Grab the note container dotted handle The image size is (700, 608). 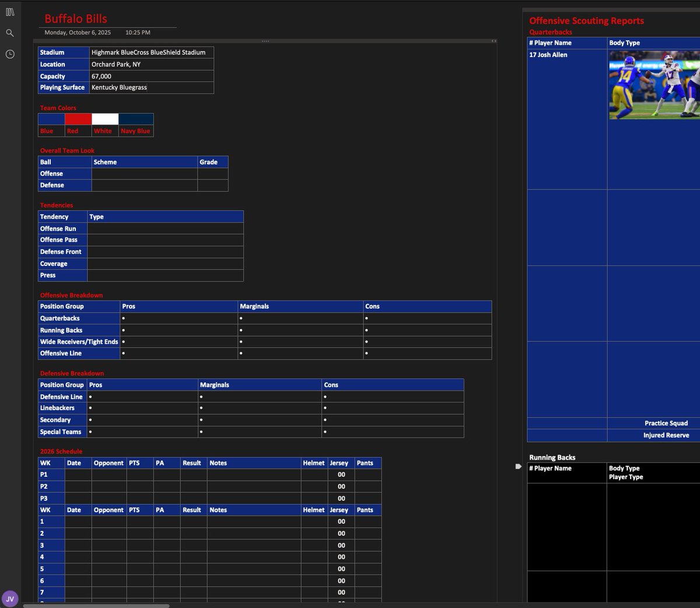(265, 41)
